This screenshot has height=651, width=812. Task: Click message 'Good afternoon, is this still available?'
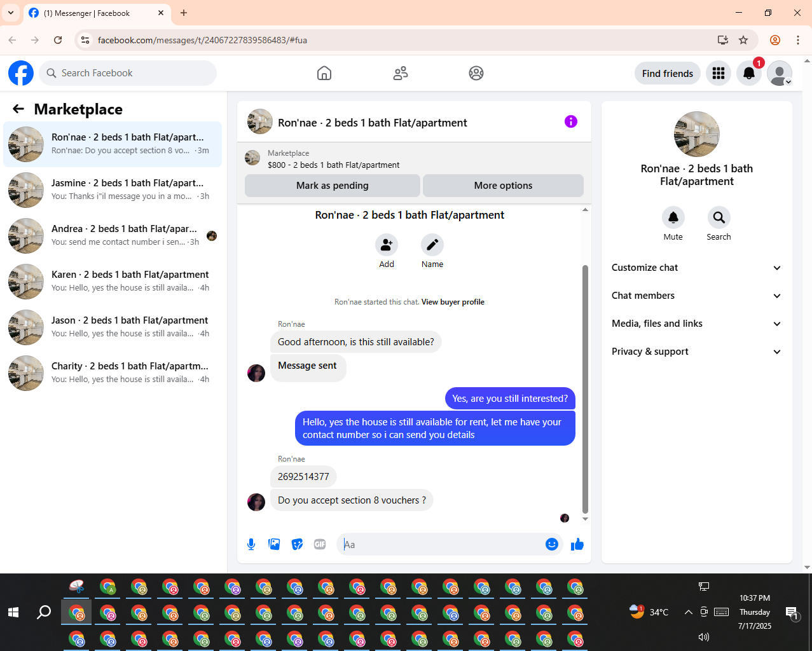(356, 342)
